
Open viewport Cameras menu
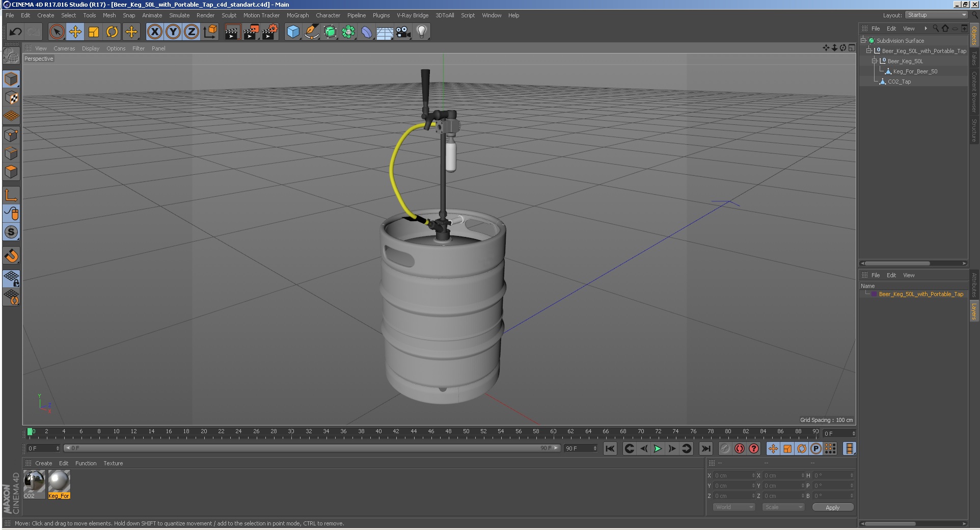[64, 48]
